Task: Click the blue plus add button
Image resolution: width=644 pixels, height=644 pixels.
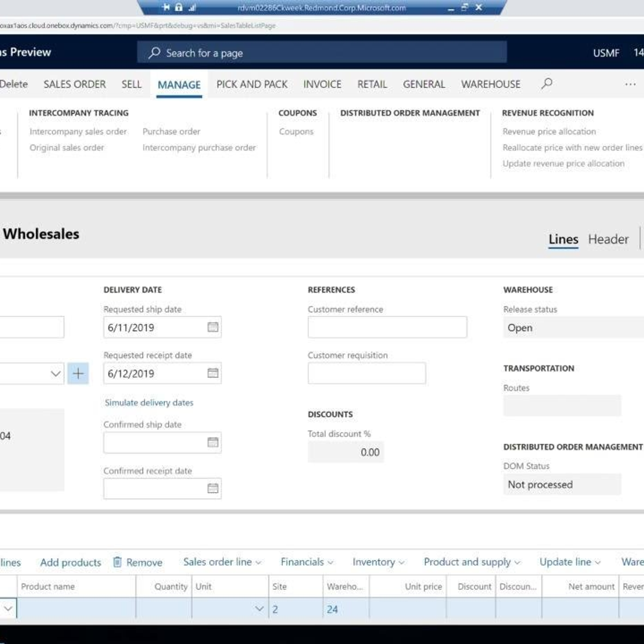Action: (x=78, y=374)
